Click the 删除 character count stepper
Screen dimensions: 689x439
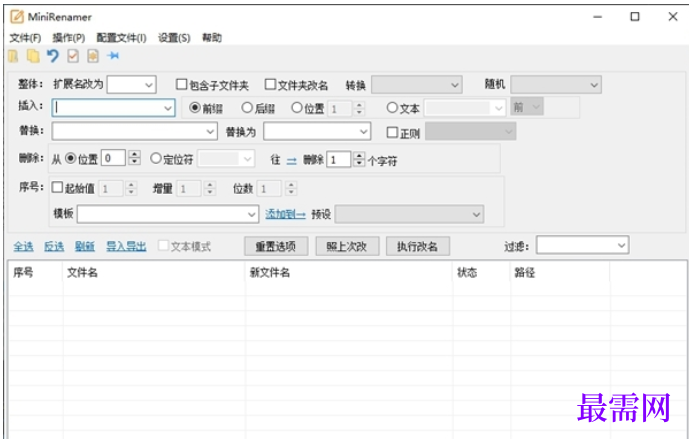click(359, 159)
